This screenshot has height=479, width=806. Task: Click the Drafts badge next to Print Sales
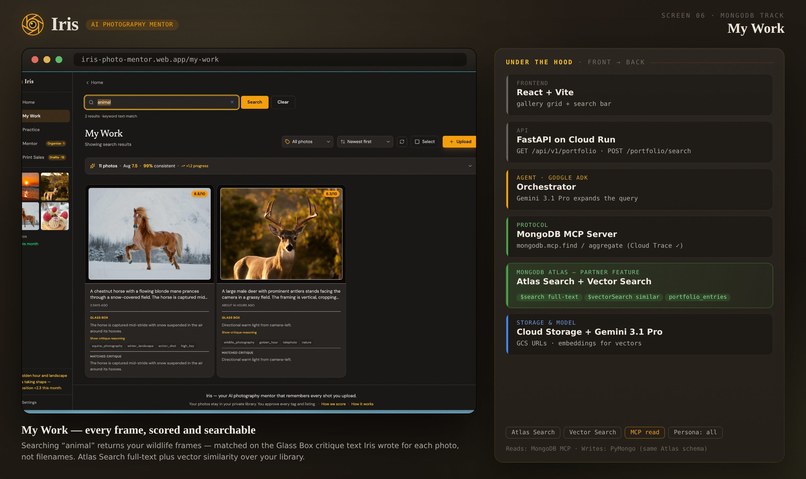(x=57, y=157)
